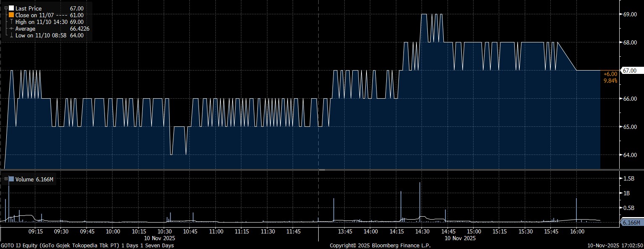Select the High marker icon in legend
The image size is (644, 249).
click(x=11, y=22)
